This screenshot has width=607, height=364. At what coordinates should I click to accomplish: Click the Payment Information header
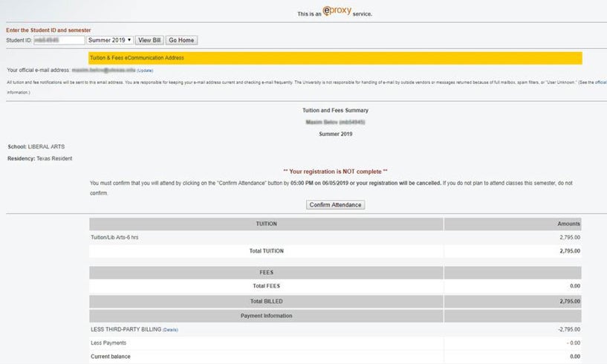[x=266, y=316]
